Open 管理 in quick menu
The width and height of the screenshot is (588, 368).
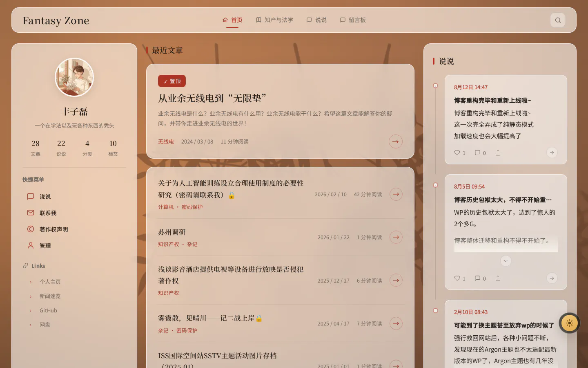74,246
